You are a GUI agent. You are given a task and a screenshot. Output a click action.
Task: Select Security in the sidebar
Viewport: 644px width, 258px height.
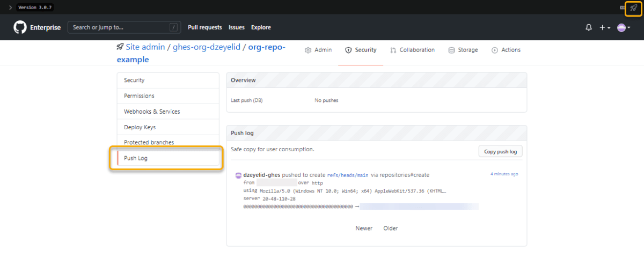click(x=168, y=80)
